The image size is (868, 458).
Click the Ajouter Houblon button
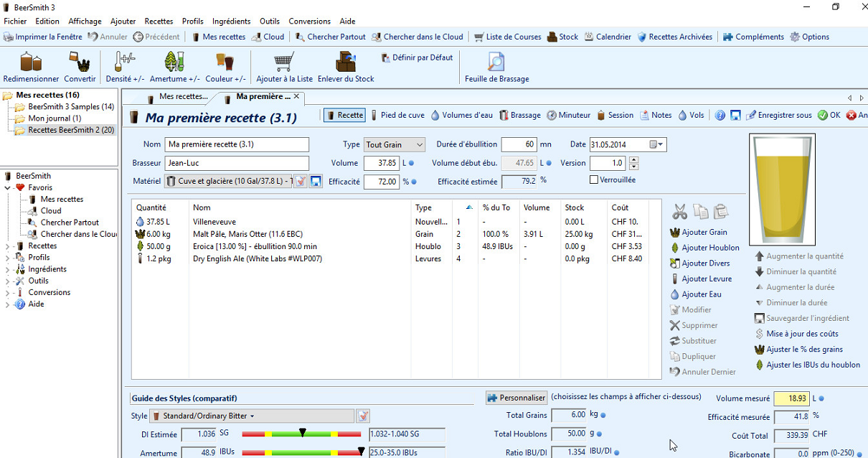pos(704,248)
